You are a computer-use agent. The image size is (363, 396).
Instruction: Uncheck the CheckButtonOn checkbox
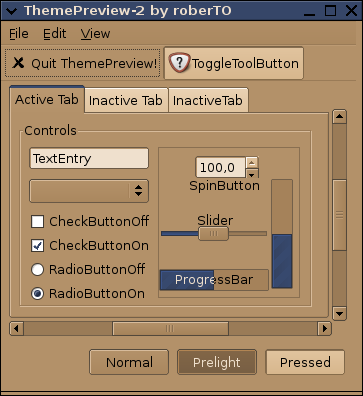(x=37, y=246)
